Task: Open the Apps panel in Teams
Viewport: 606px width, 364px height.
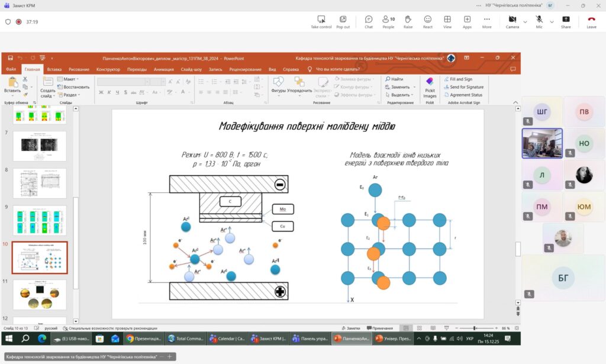Action: 467,21
